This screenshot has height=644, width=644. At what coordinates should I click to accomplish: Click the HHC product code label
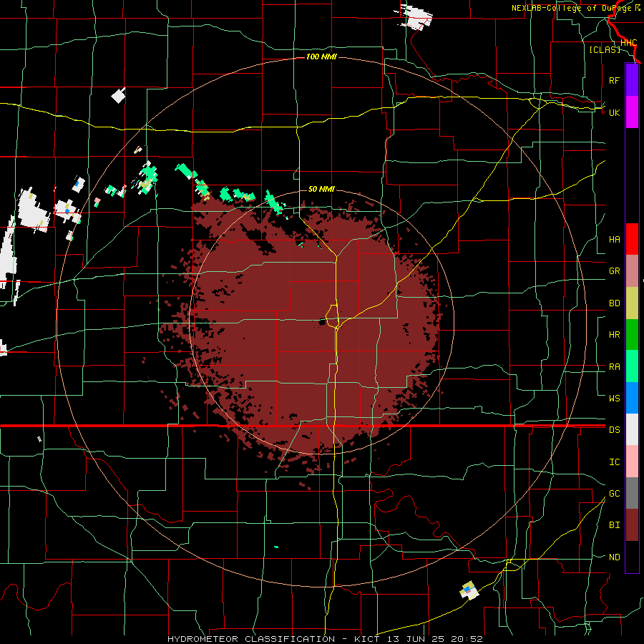pyautogui.click(x=628, y=43)
